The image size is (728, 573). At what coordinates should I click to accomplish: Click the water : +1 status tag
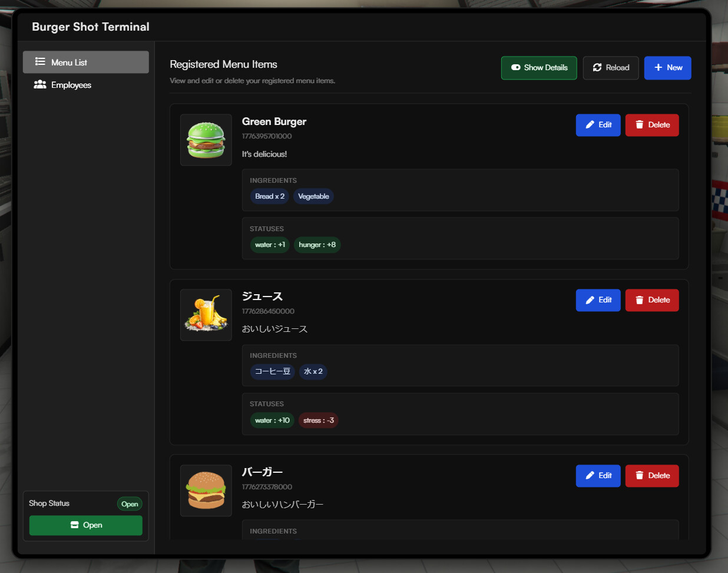[x=270, y=245]
